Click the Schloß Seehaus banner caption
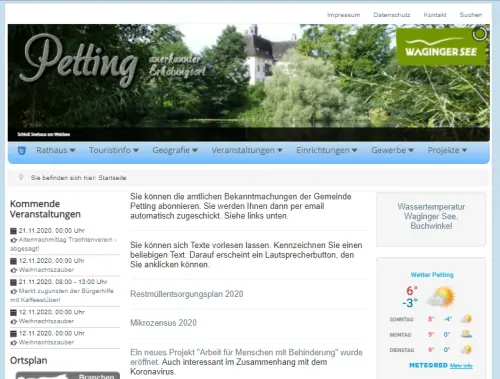The height and width of the screenshot is (379, 500). tap(44, 134)
